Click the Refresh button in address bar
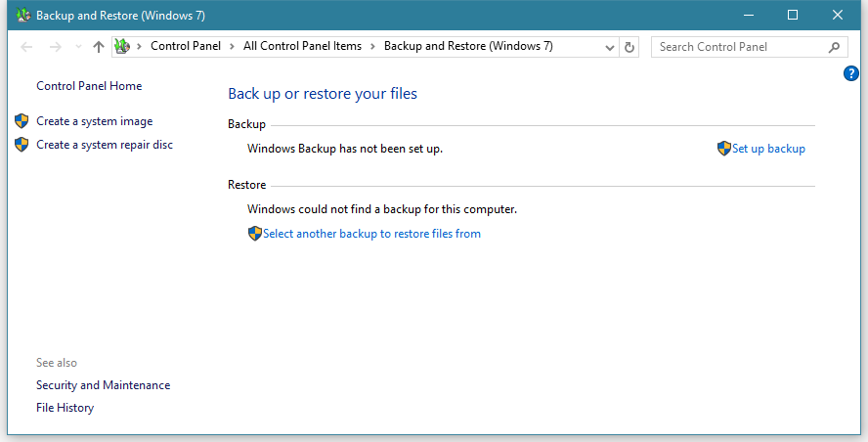 click(629, 47)
